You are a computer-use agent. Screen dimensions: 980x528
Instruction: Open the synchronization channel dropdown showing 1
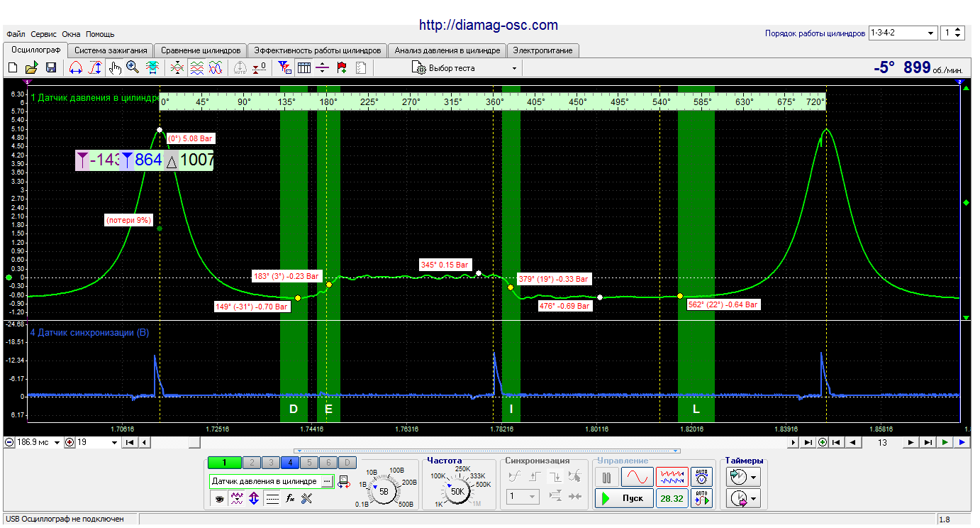pos(523,497)
